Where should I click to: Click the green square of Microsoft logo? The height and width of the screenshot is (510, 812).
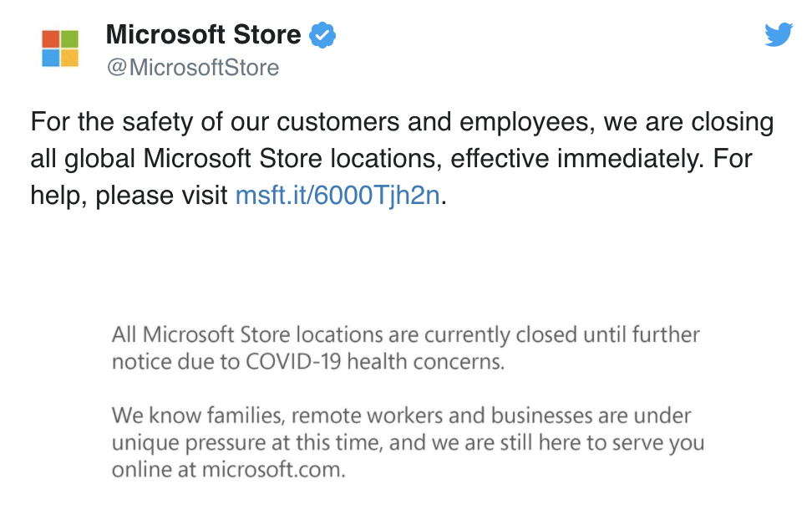[70, 38]
